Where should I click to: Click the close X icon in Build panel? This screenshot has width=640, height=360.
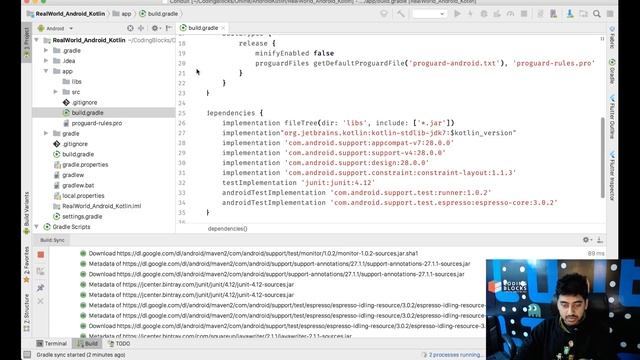coord(40,301)
